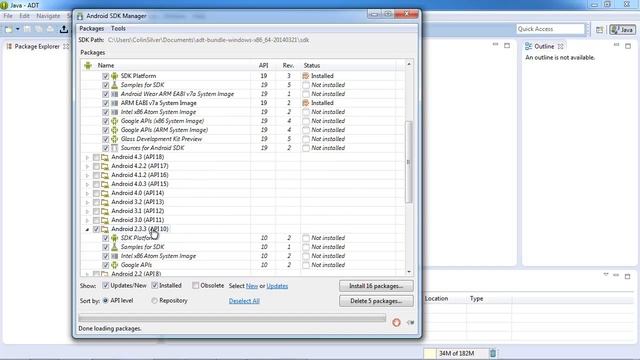This screenshot has height=360, width=640.
Task: Click the Sources for Android SDK document icon
Action: click(114, 148)
